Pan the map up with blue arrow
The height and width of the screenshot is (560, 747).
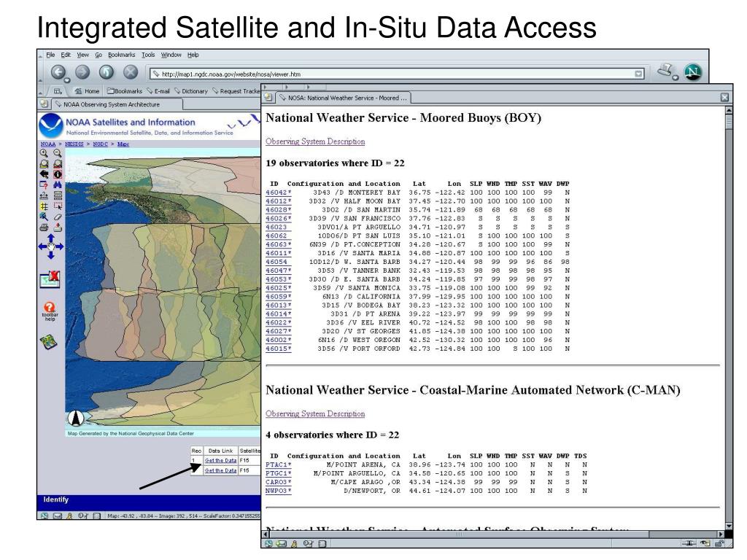pos(51,237)
